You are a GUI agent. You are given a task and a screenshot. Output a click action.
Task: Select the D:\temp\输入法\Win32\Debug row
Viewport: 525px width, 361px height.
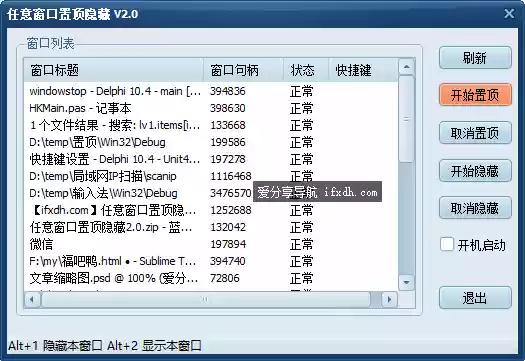pyautogui.click(x=211, y=193)
